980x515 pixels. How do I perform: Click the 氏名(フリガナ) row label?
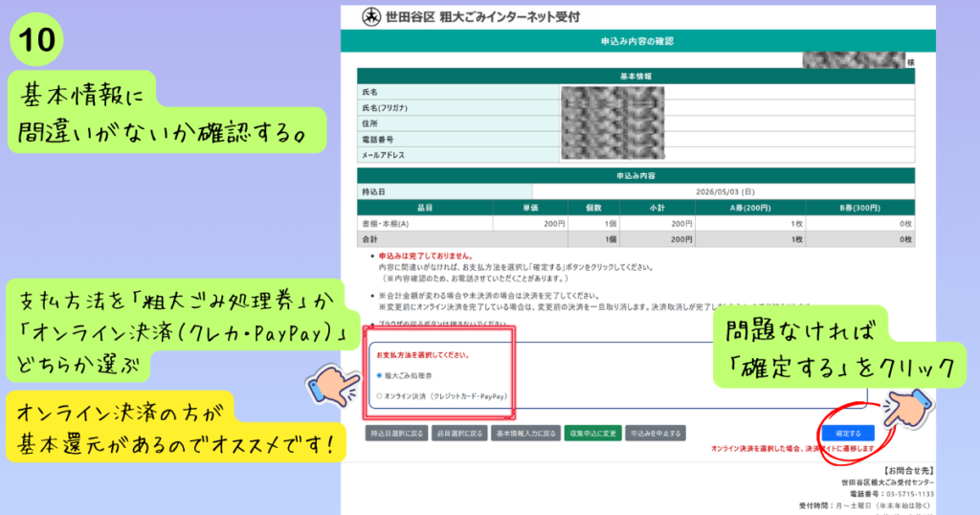click(x=385, y=108)
